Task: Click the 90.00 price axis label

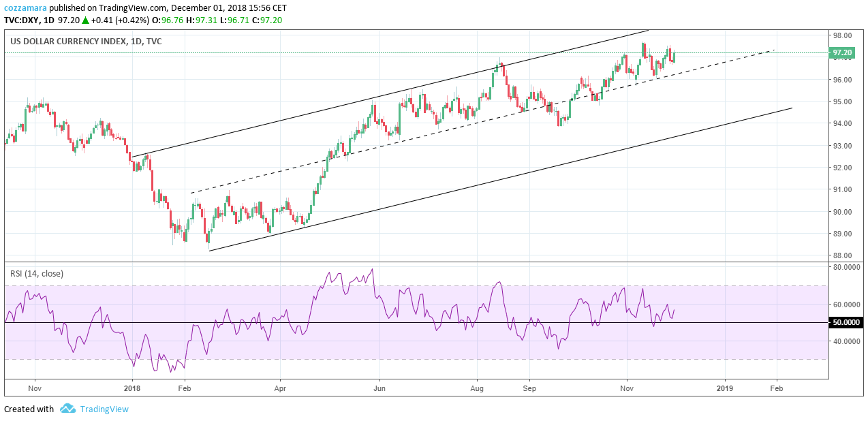Action: tap(843, 212)
